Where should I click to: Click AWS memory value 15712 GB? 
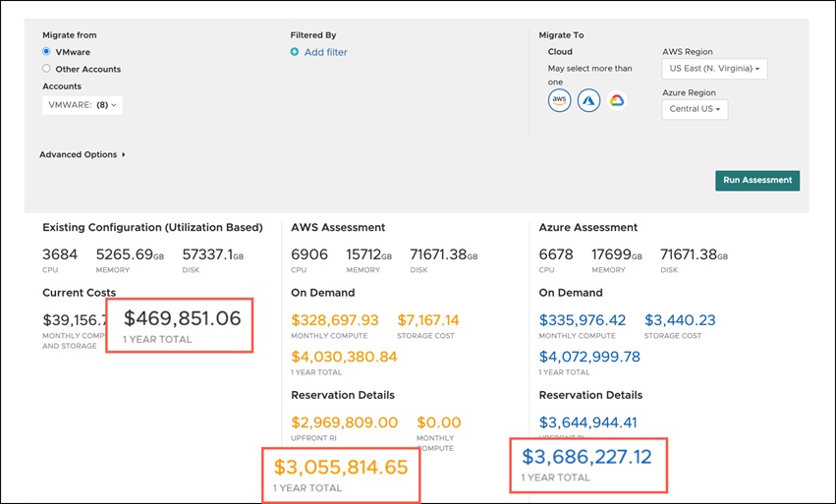click(368, 254)
